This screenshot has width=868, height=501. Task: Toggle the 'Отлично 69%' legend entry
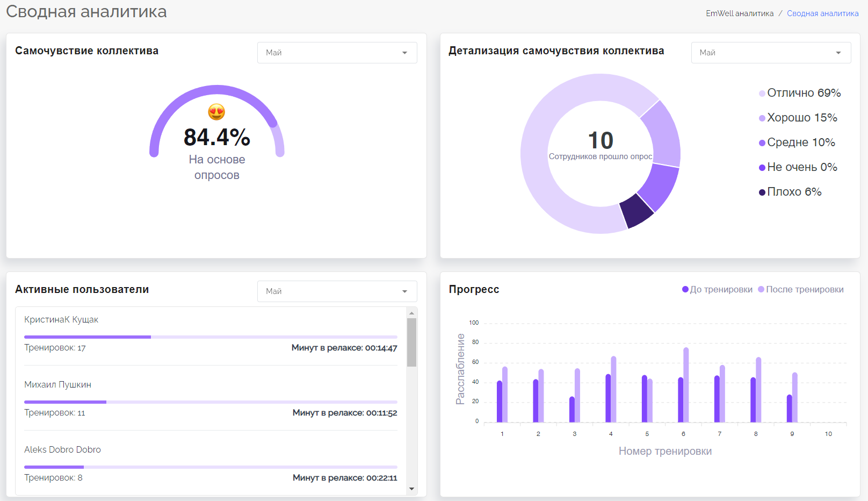(x=800, y=93)
